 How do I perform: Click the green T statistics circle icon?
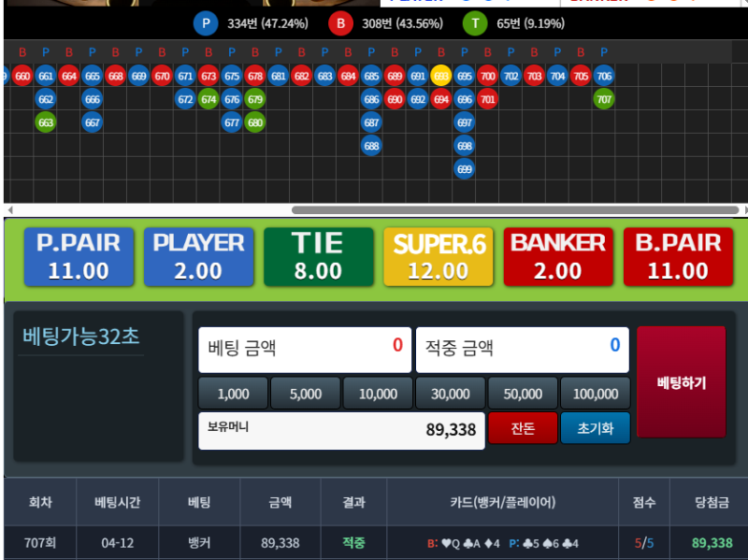point(474,22)
